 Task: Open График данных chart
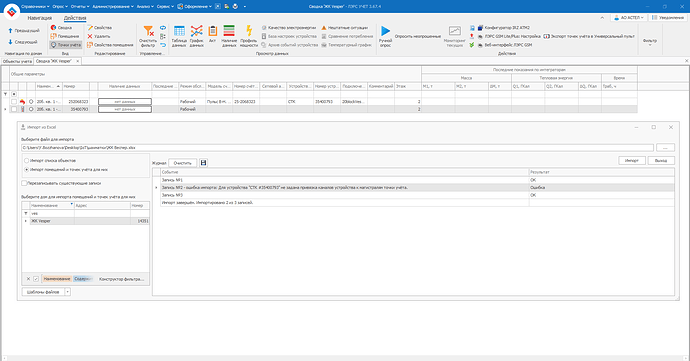[x=196, y=36]
